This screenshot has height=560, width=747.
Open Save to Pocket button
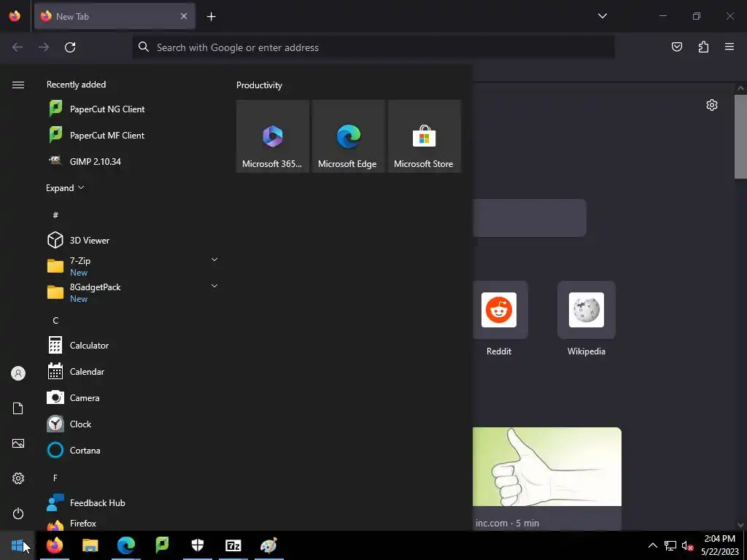[x=676, y=47]
